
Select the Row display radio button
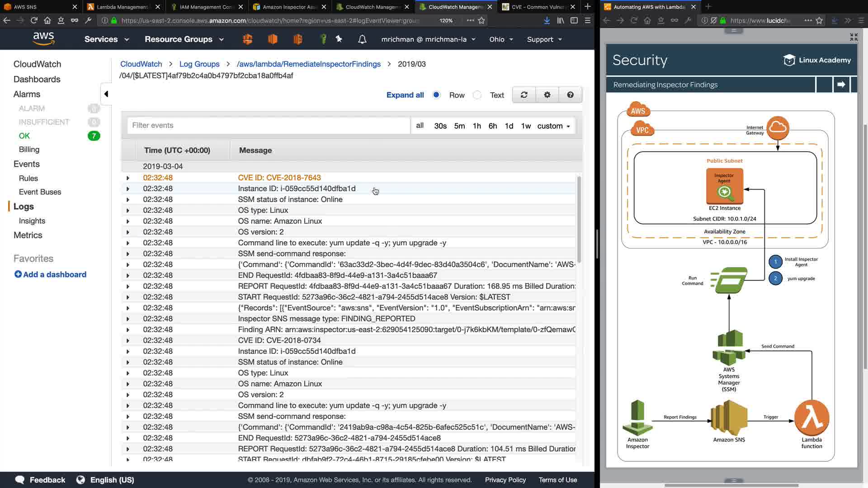(436, 95)
